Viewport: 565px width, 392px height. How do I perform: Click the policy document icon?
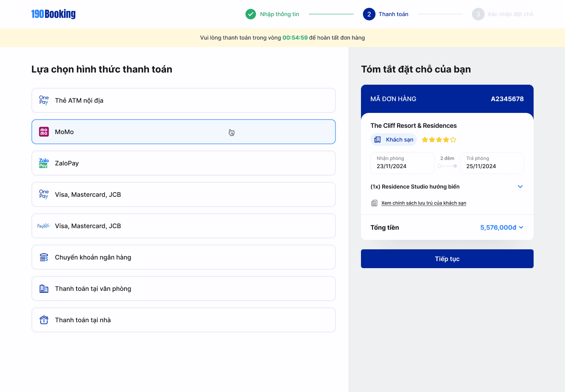click(374, 203)
